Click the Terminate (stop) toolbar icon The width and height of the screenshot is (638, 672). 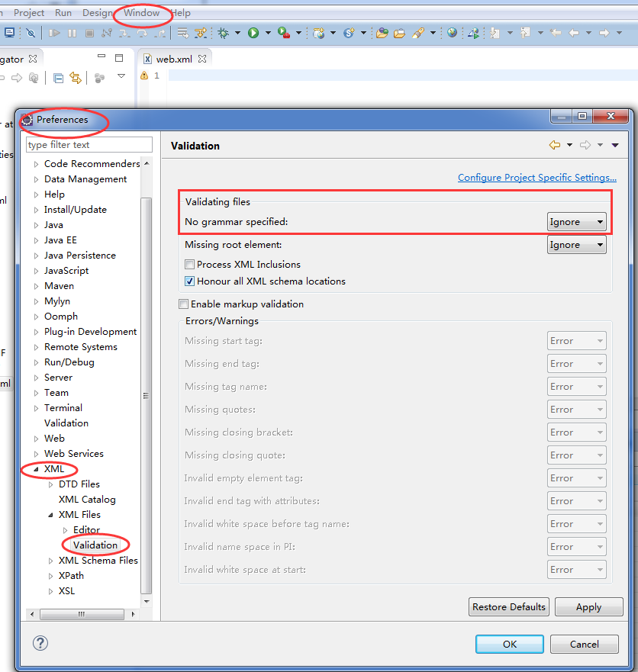[x=89, y=33]
